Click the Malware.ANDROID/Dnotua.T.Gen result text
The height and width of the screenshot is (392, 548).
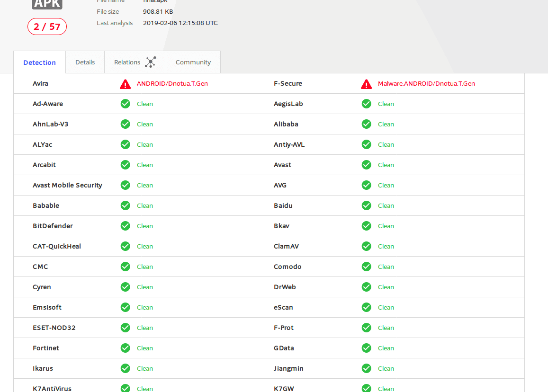pyautogui.click(x=426, y=83)
